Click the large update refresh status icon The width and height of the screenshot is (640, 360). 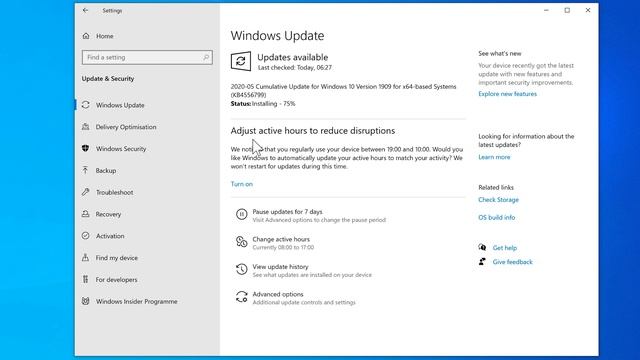[x=241, y=61]
